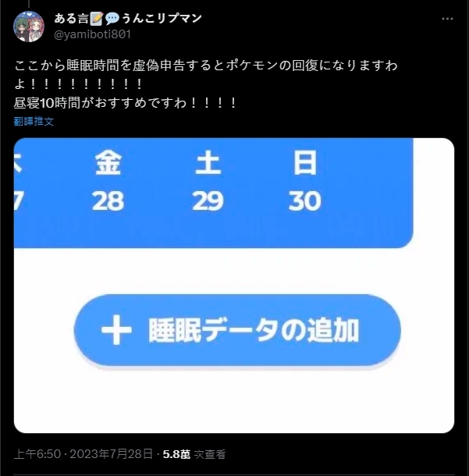Open the 上午6:50 timestamp link
The image size is (469, 476).
pos(37,454)
